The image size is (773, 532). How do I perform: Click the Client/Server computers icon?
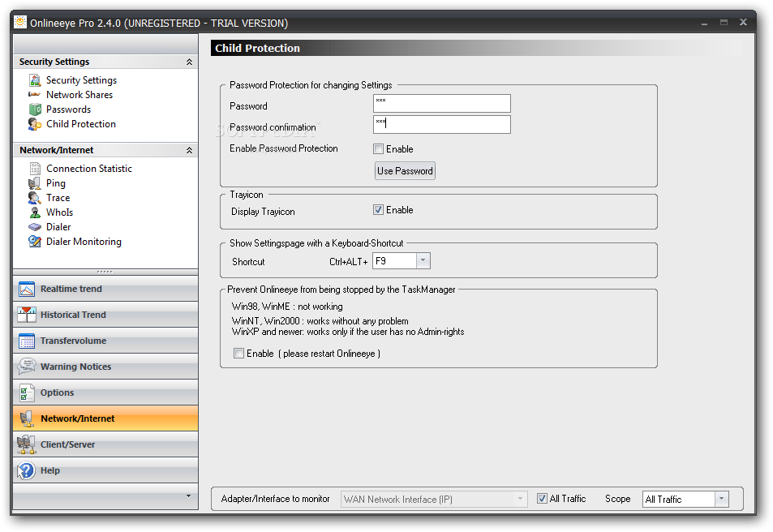[x=27, y=444]
